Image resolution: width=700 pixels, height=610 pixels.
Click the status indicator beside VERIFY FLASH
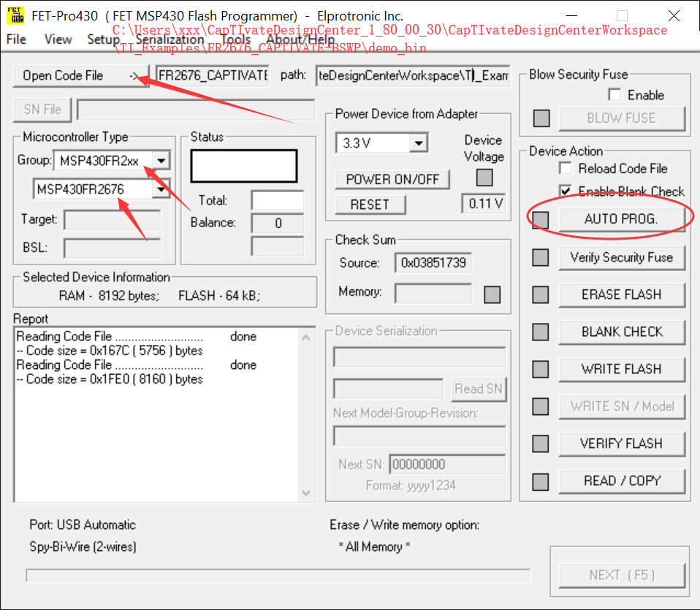pos(541,444)
